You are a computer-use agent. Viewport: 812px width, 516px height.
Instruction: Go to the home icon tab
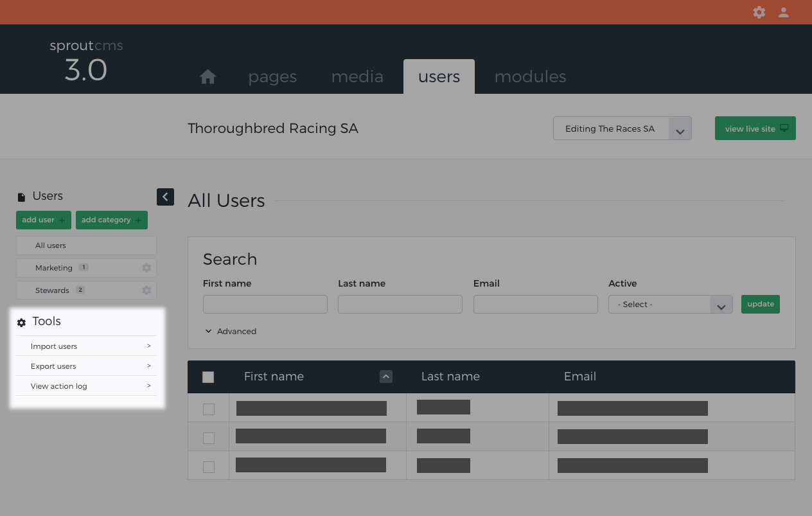pos(207,77)
